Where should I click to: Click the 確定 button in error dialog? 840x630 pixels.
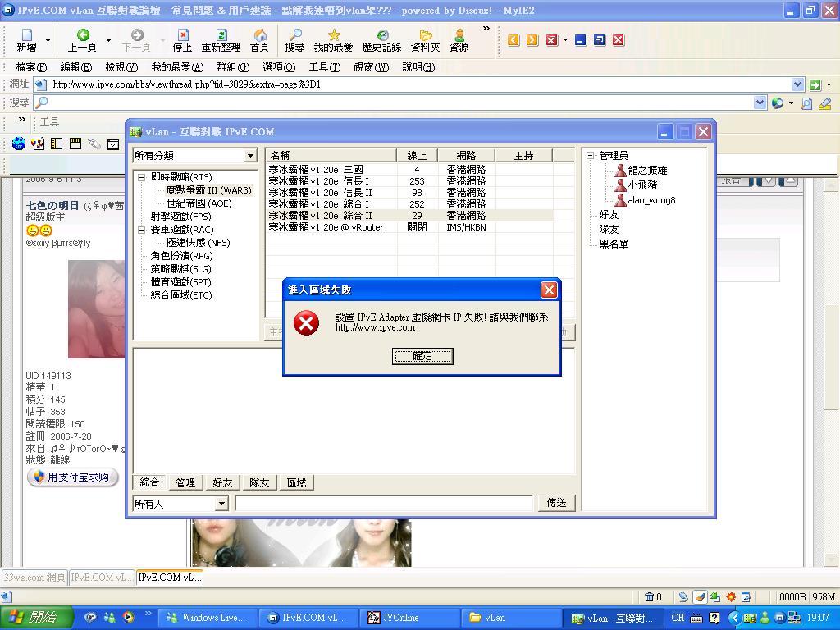click(422, 356)
